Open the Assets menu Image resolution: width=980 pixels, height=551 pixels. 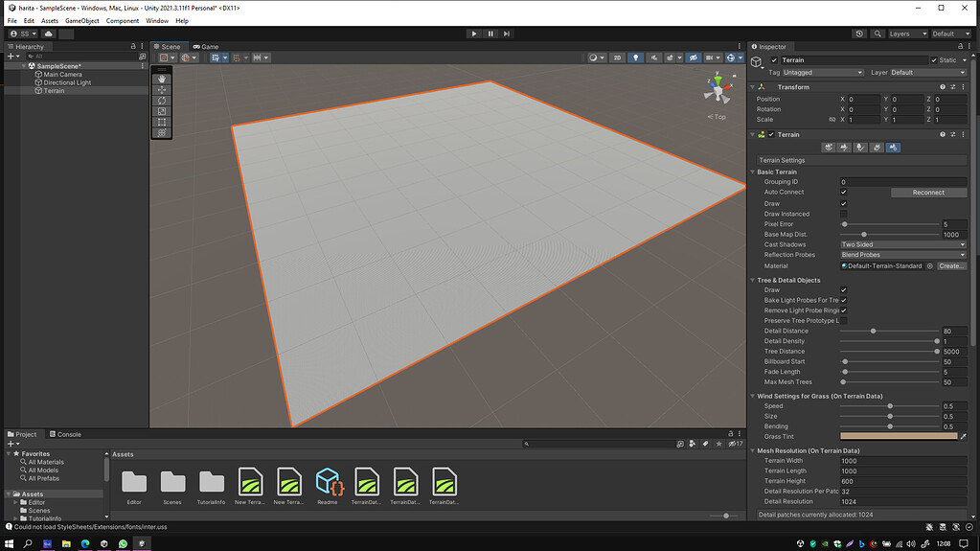50,21
